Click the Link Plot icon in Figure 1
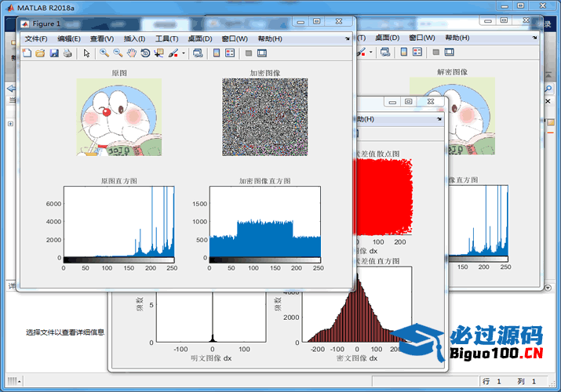The height and width of the screenshot is (392, 561). pyautogui.click(x=198, y=53)
